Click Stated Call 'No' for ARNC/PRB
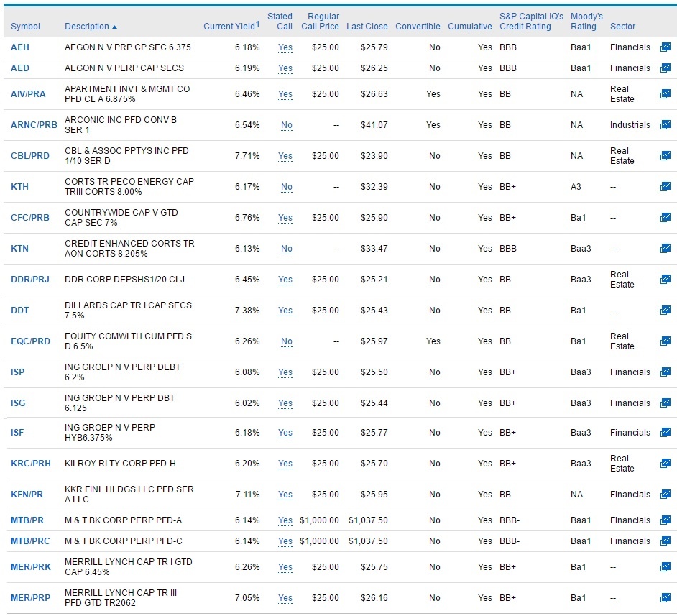Viewport: 677px width, 616px height. [286, 125]
